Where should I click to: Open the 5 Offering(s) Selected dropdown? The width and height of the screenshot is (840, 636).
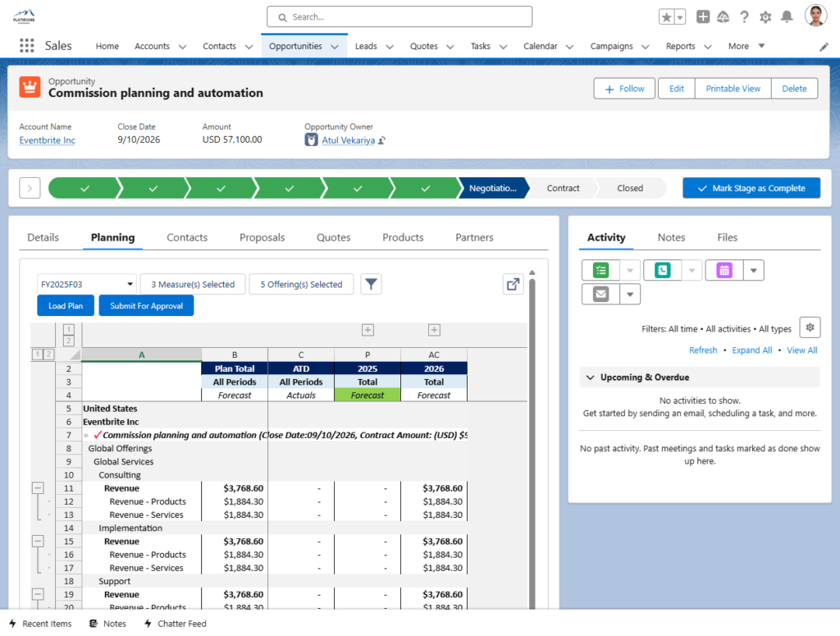(301, 284)
